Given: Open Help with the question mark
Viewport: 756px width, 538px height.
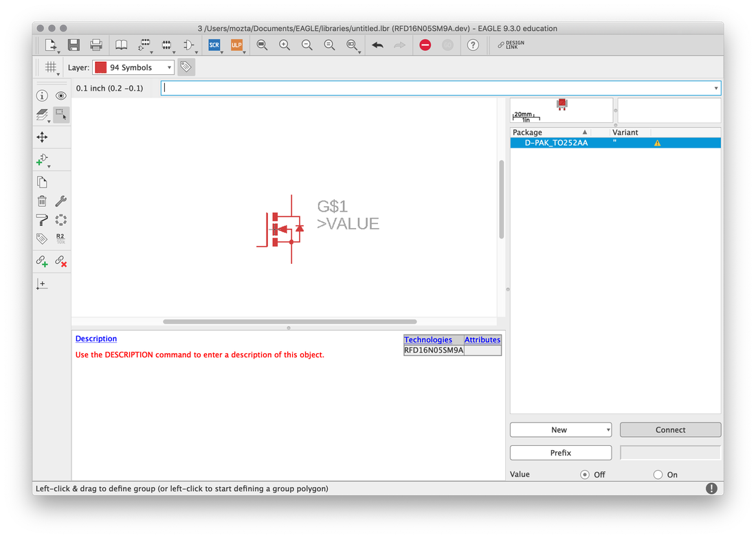Looking at the screenshot, I should point(473,45).
